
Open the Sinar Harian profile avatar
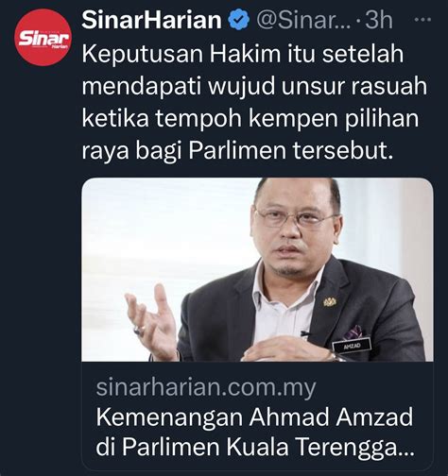click(x=43, y=37)
